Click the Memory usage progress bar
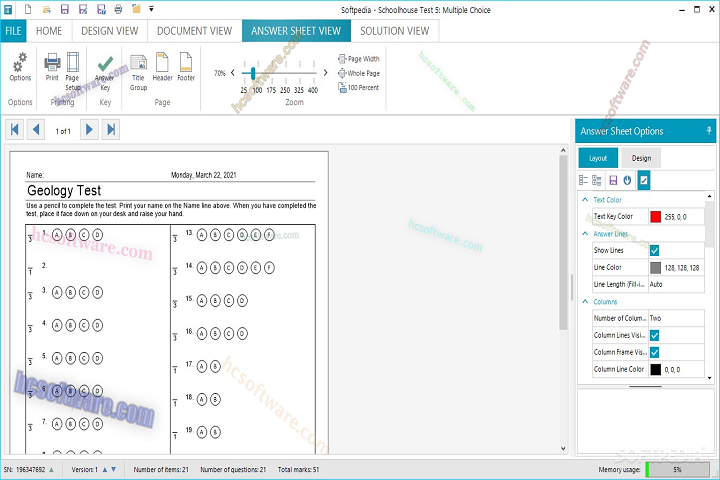Screen dimensions: 720x480 point(677,469)
